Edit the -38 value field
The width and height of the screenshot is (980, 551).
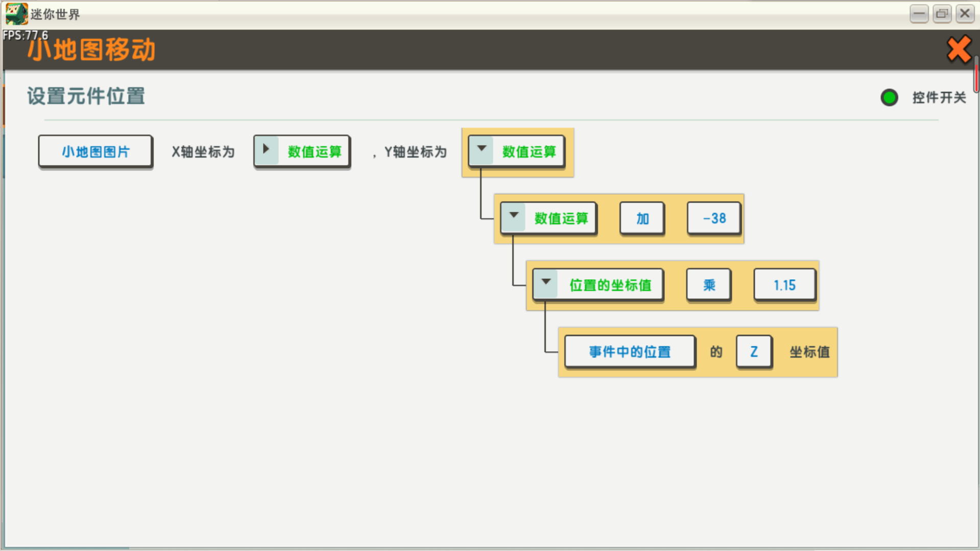(714, 219)
